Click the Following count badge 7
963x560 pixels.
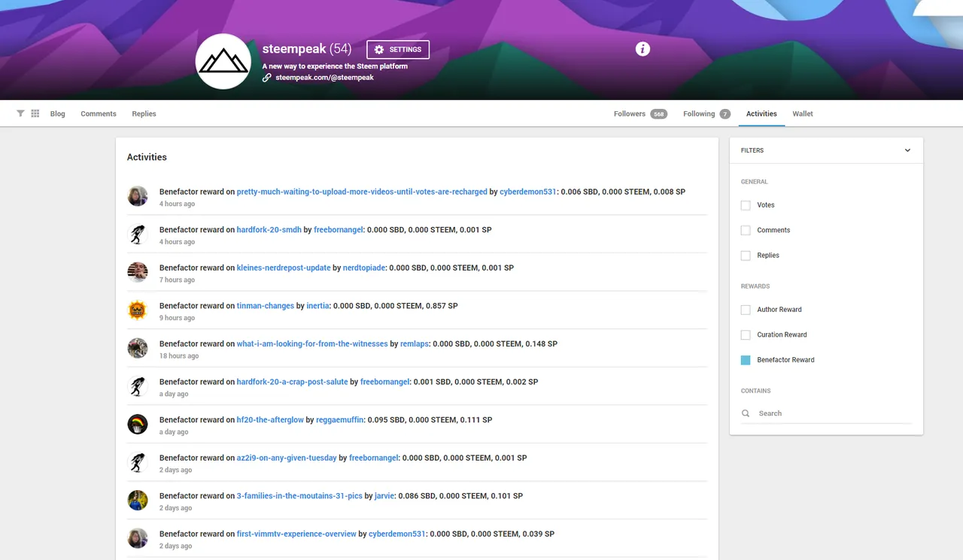pos(725,114)
